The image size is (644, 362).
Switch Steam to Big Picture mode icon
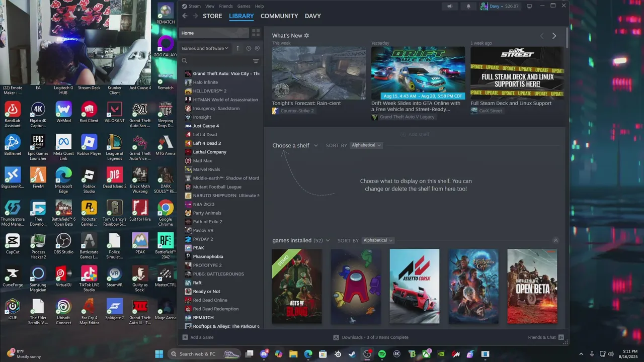coord(529,6)
